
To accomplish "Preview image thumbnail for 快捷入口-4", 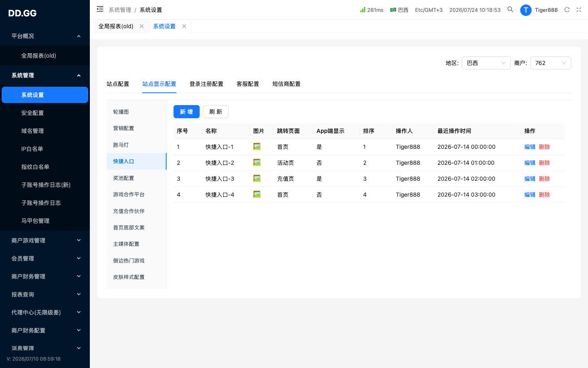I will point(257,194).
